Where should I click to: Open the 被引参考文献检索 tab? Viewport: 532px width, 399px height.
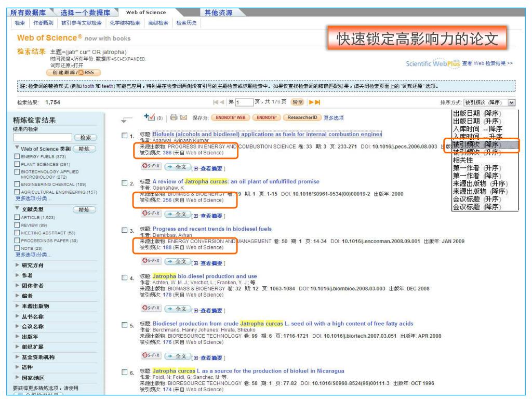(x=82, y=23)
